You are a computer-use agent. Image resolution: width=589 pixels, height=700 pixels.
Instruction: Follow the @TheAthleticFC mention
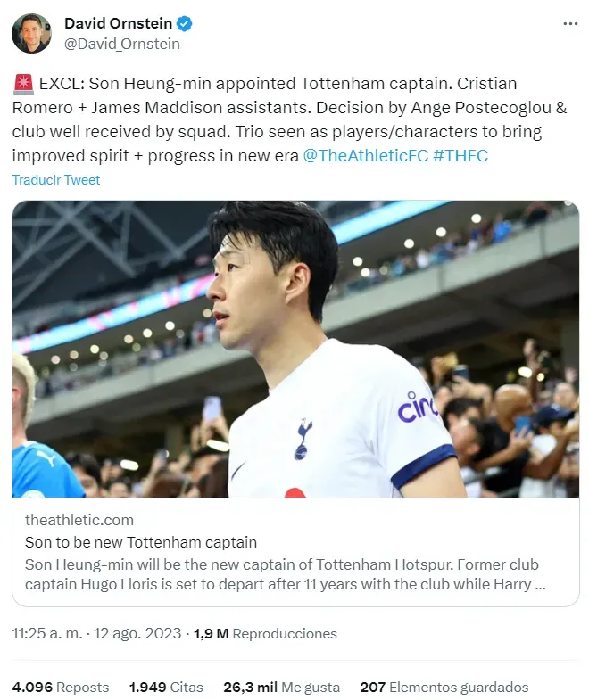(366, 156)
